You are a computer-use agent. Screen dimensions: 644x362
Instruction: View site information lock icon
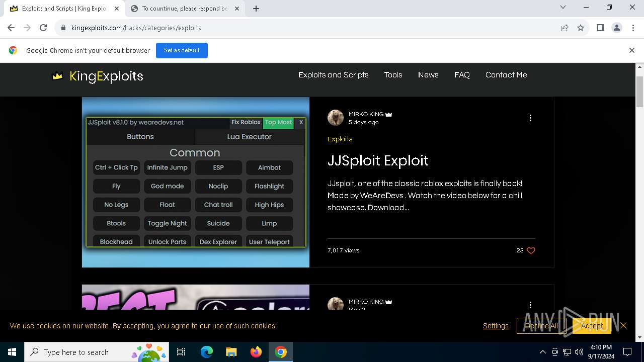click(x=63, y=28)
